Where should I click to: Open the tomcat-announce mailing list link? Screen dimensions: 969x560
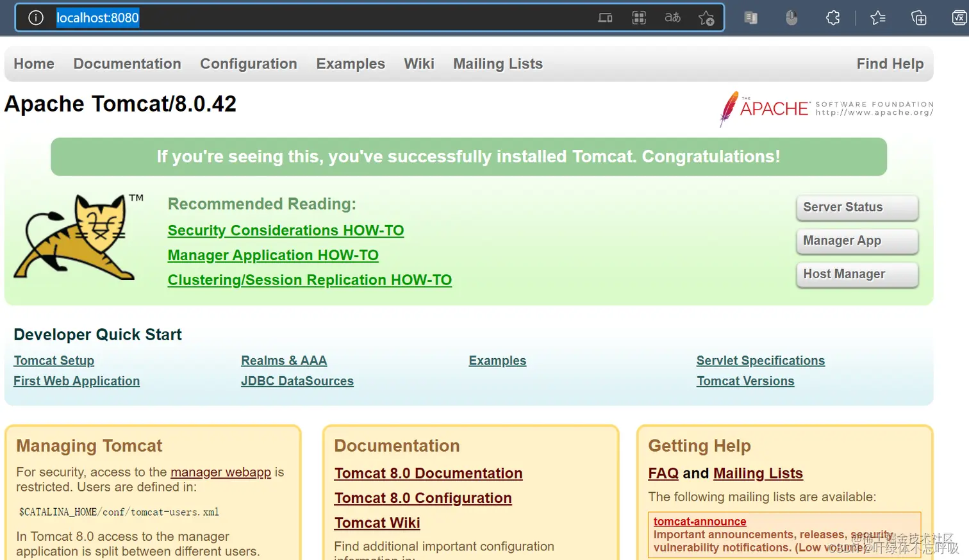point(700,522)
